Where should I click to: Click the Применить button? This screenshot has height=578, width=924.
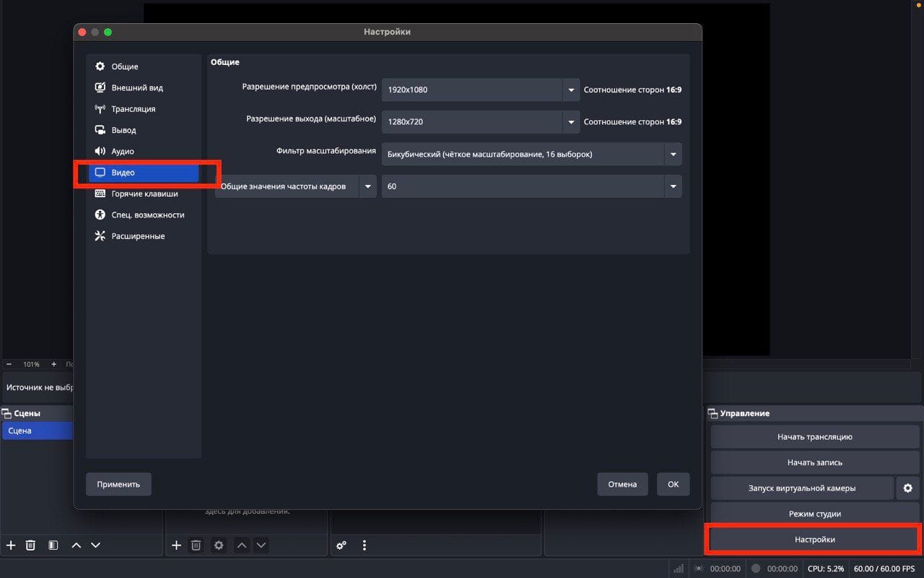[118, 484]
